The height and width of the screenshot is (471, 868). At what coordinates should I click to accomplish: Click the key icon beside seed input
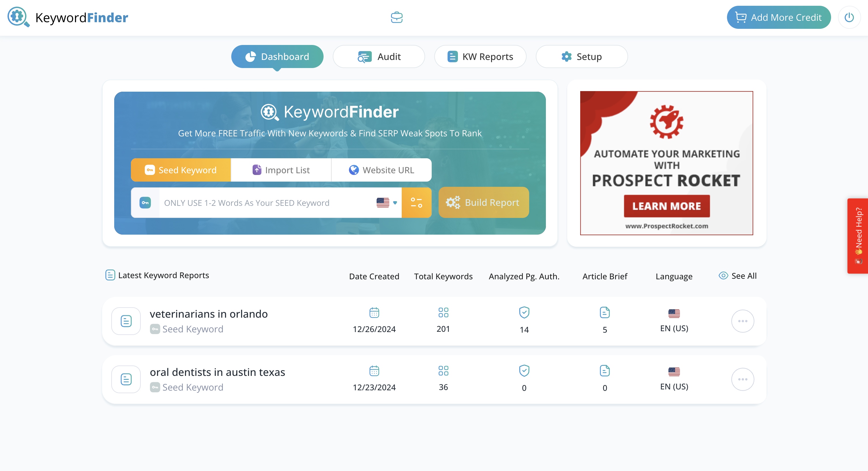(x=145, y=202)
